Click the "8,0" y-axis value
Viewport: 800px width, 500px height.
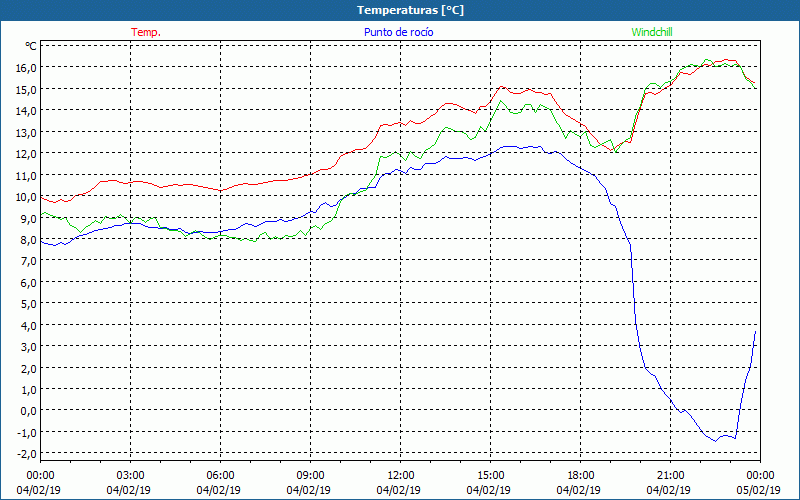tap(30, 240)
